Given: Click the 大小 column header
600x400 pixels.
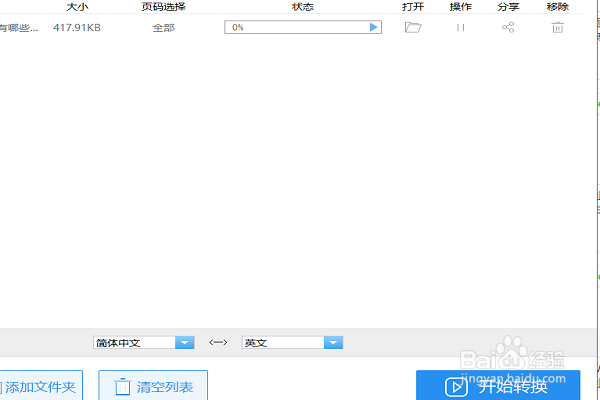Looking at the screenshot, I should tap(77, 7).
